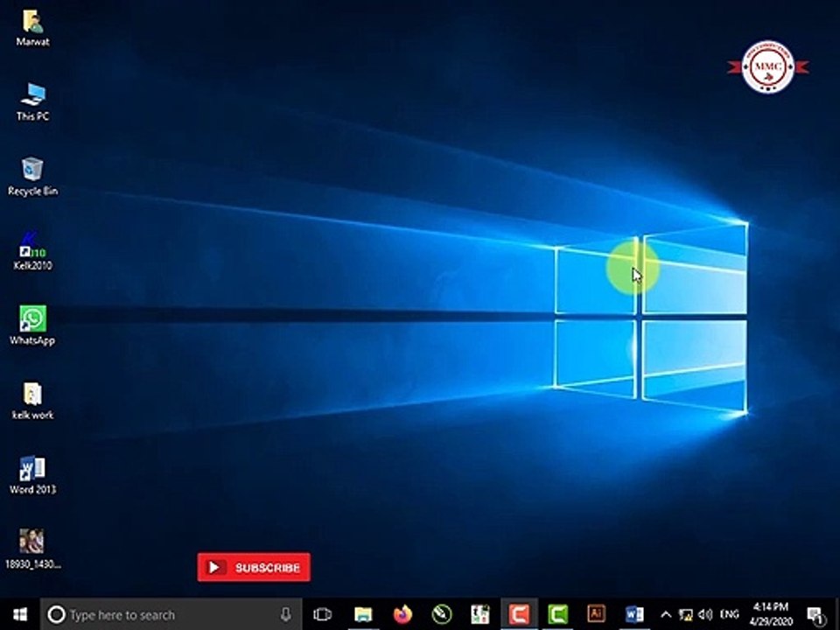Screen dimensions: 840x630
Task: Launch Firefox from the taskbar
Action: [402, 614]
